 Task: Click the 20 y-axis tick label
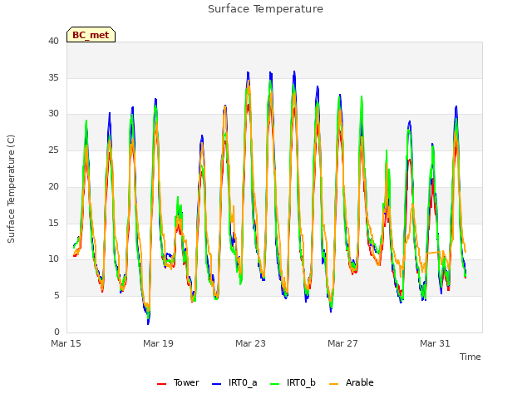(x=53, y=186)
